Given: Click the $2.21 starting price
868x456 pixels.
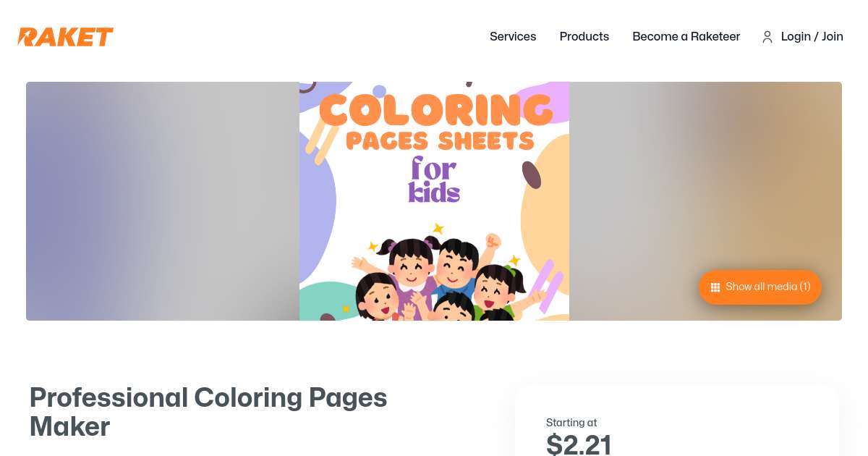Looking at the screenshot, I should click(579, 444).
